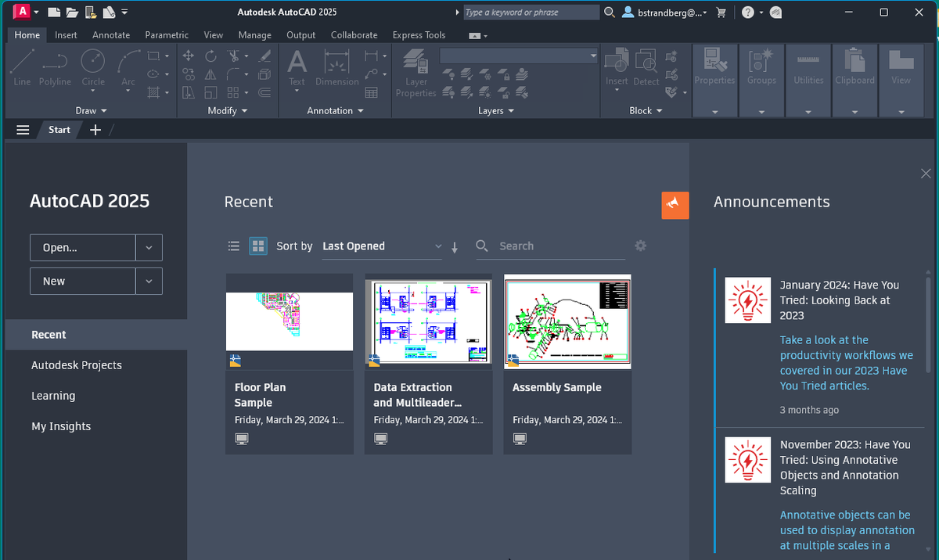
Task: Click the New file icon in Quick Access toolbar
Action: pyautogui.click(x=53, y=13)
